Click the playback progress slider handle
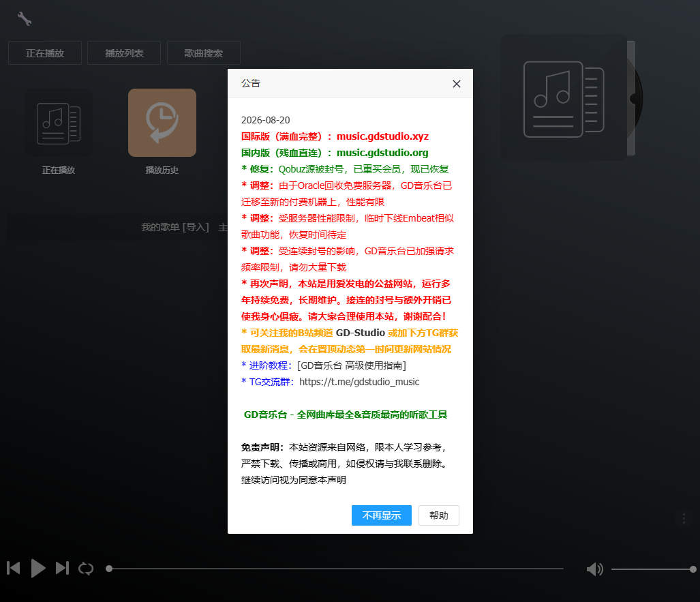The height and width of the screenshot is (602, 700). pyautogui.click(x=109, y=569)
